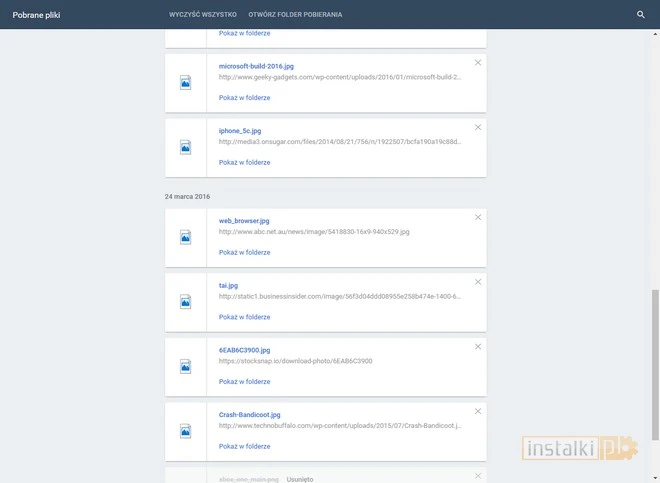This screenshot has height=483, width=660.
Task: Remove microsoft-build-2016.jpg from the list
Action: [477, 63]
